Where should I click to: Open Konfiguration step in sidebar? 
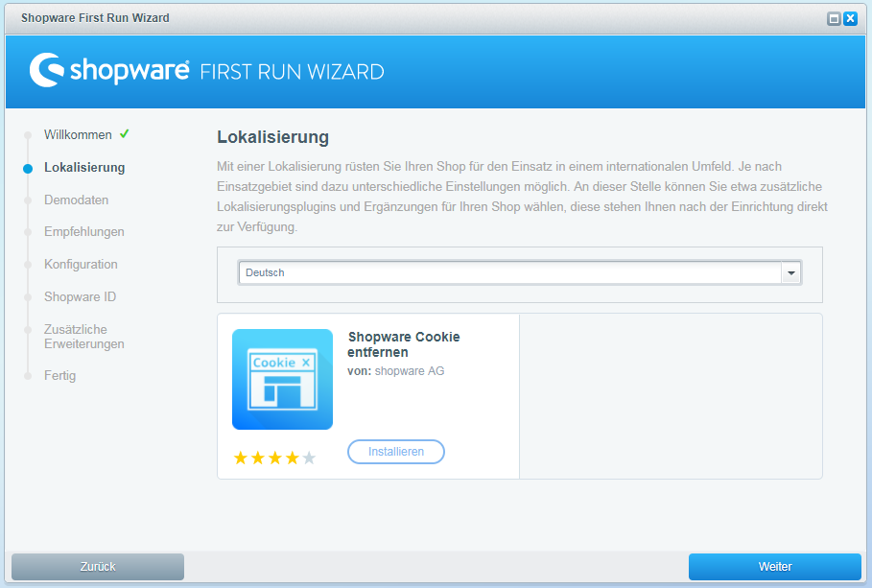click(x=81, y=264)
